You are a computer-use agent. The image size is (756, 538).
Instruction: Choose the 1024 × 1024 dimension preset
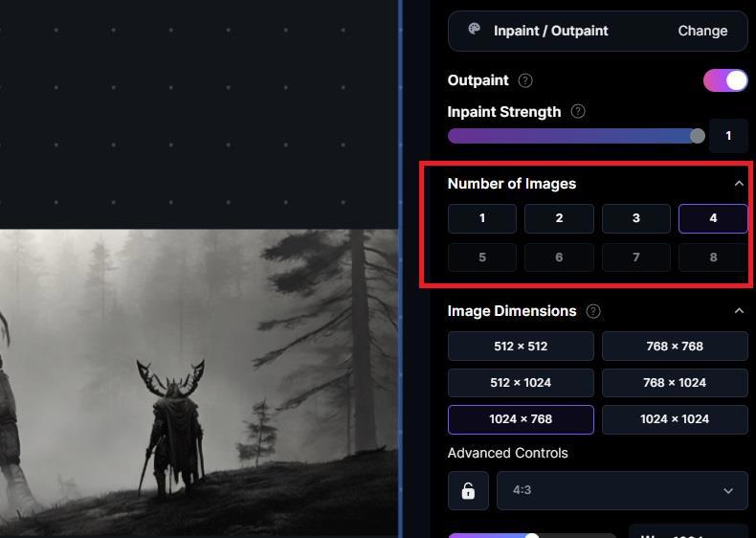pos(675,419)
